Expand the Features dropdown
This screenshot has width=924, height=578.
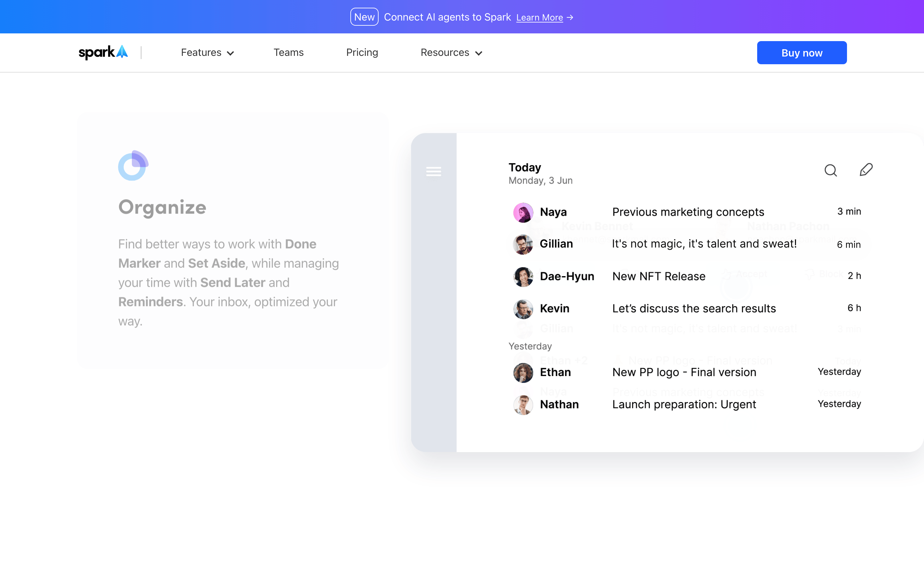click(x=207, y=52)
